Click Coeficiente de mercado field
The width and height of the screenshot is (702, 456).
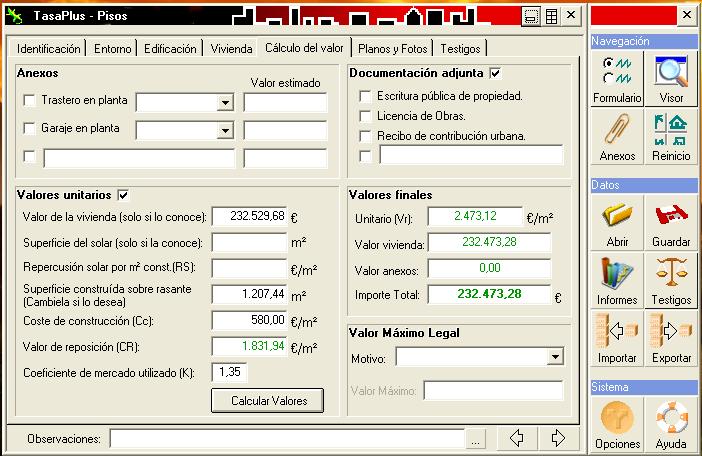(229, 372)
